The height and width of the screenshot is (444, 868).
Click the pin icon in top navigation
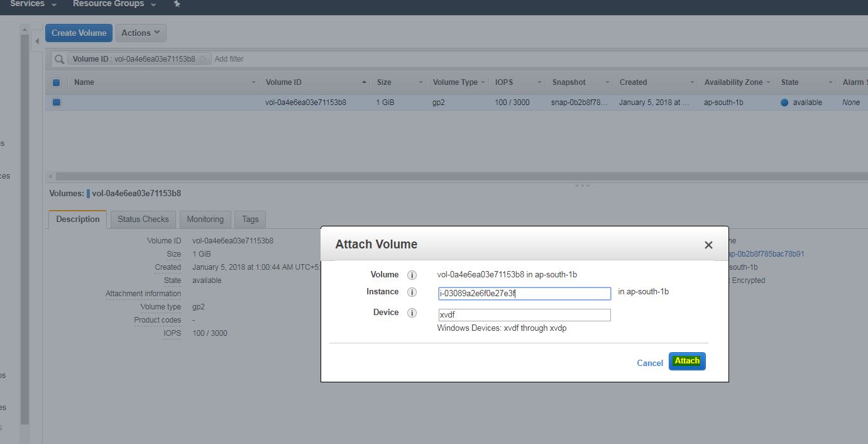point(177,4)
